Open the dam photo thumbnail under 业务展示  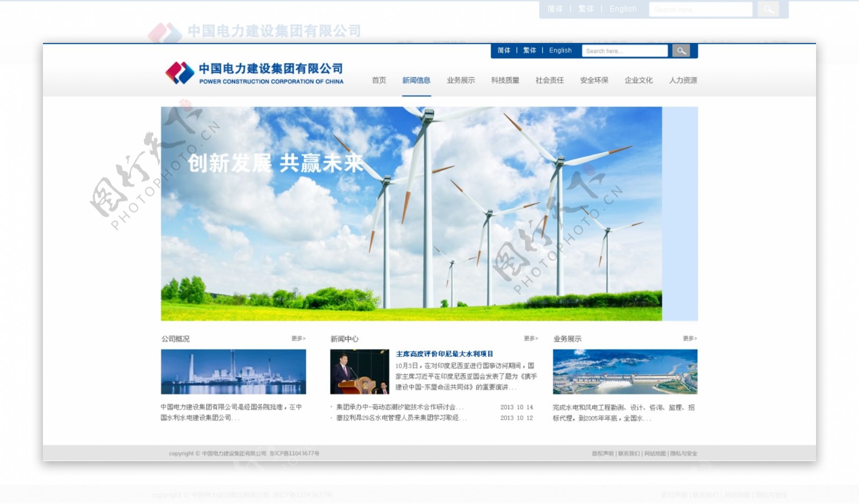625,372
